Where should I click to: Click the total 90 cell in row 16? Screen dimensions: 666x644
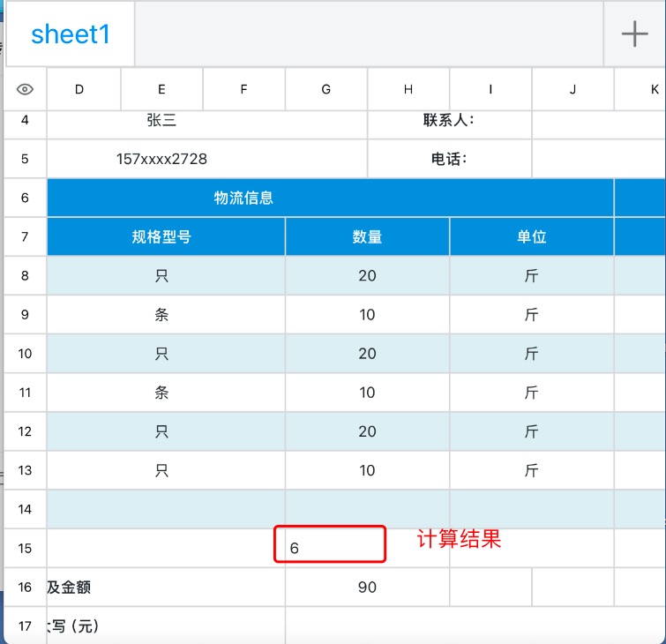pos(368,587)
